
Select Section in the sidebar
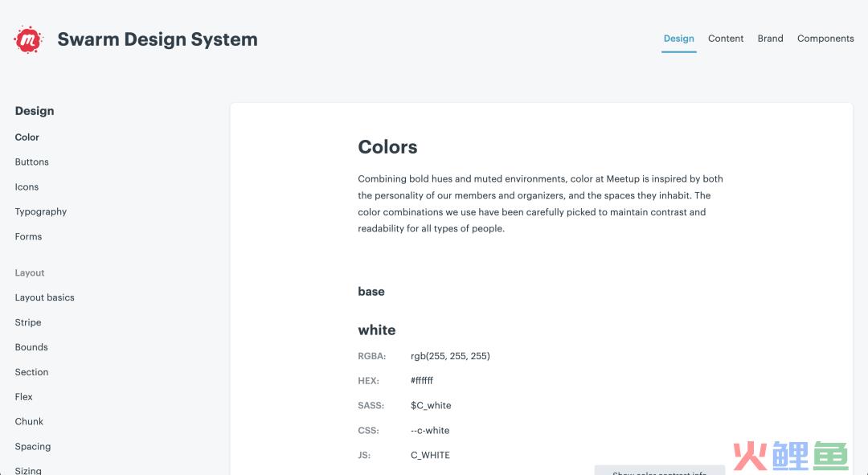tap(31, 372)
